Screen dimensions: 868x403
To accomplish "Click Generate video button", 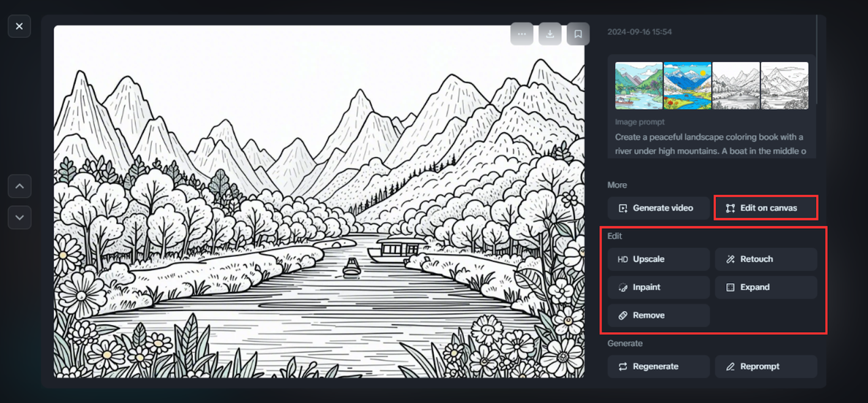I will point(658,208).
